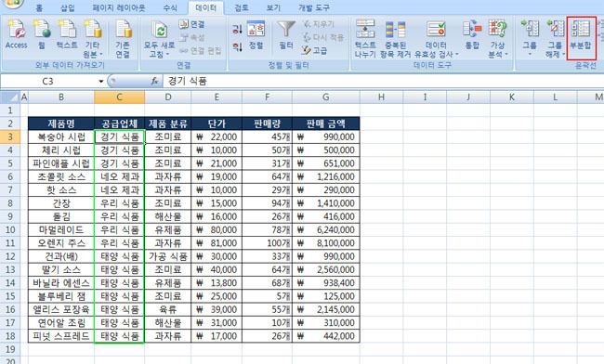The image size is (604, 364).
Task: Click Subtotal (부분합) icon
Action: (581, 38)
